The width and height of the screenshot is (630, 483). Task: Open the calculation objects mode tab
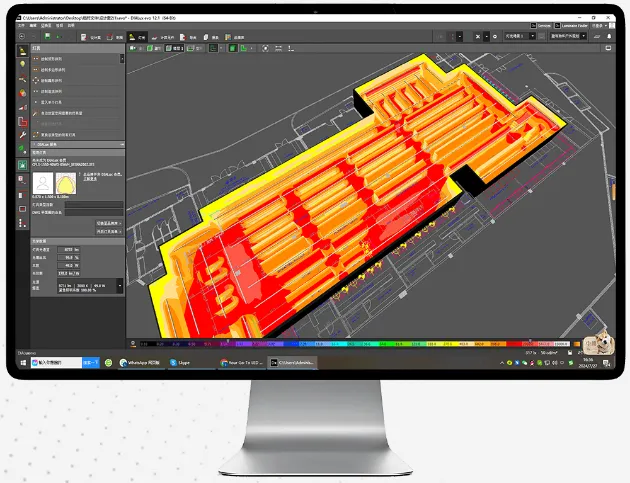(162, 37)
